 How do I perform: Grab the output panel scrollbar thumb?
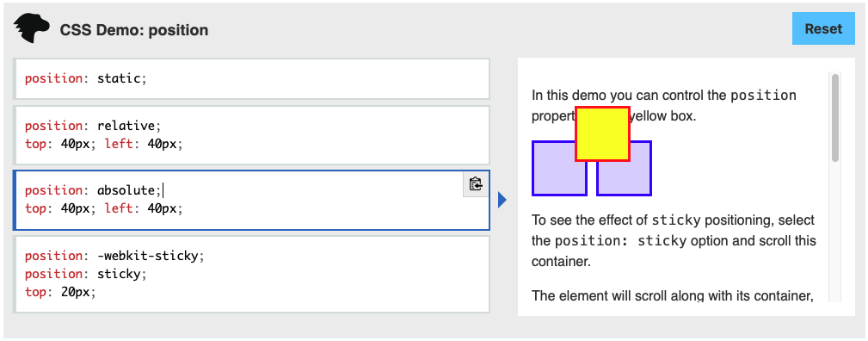(x=835, y=118)
